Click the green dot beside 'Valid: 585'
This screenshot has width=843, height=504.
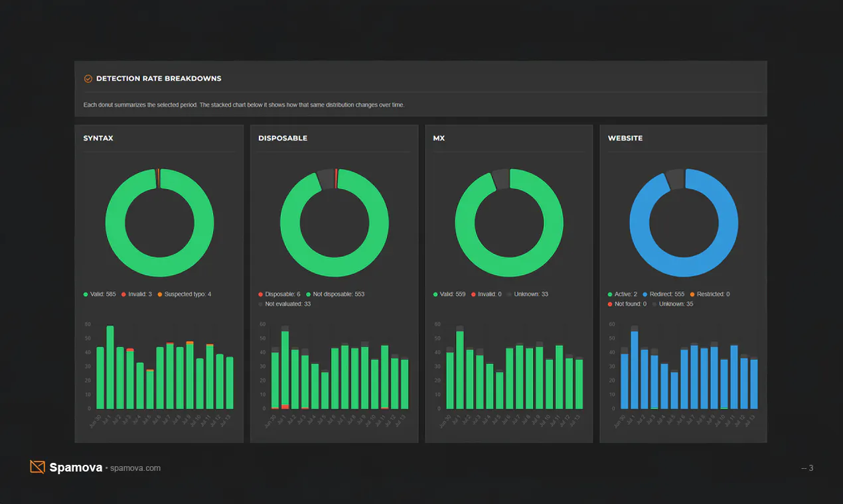click(86, 294)
